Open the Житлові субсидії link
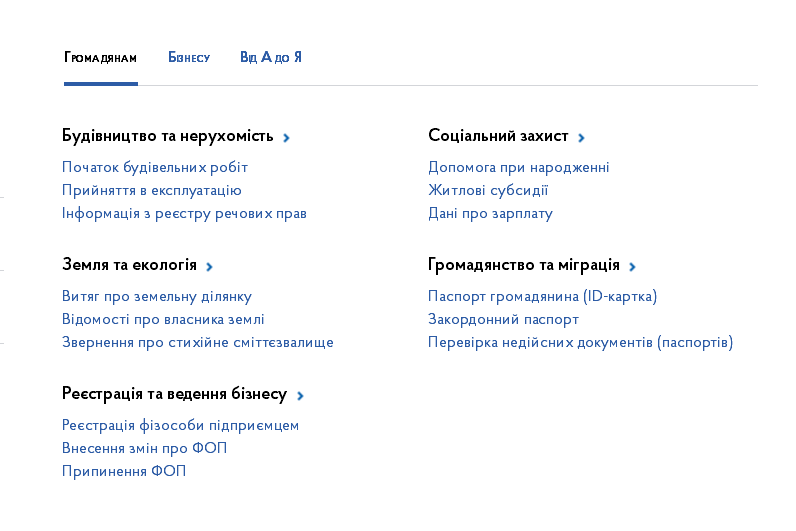Screen dimensions: 796x531 click(x=488, y=190)
